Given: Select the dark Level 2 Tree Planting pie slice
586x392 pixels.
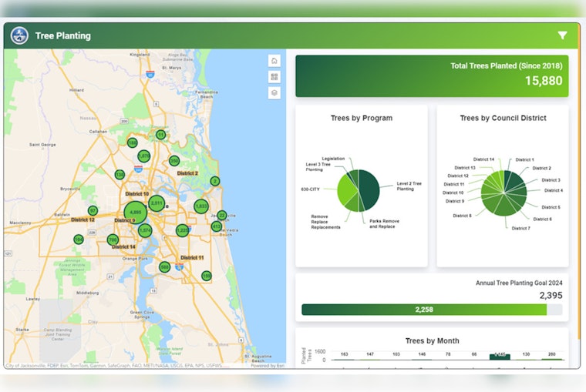Looking at the screenshot, I should [x=369, y=189].
